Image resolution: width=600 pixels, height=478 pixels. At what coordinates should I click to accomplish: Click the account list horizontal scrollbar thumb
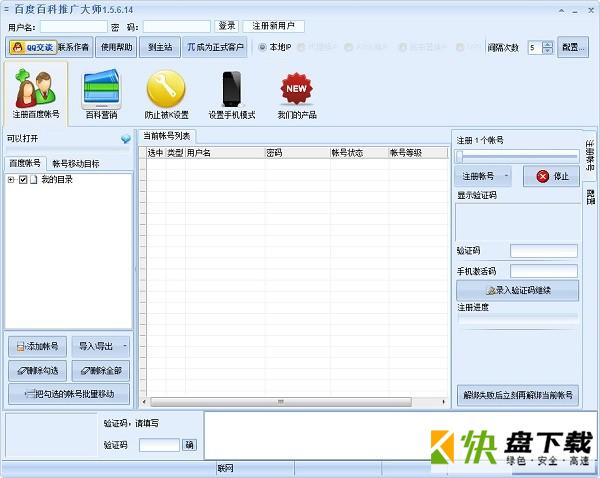281,402
